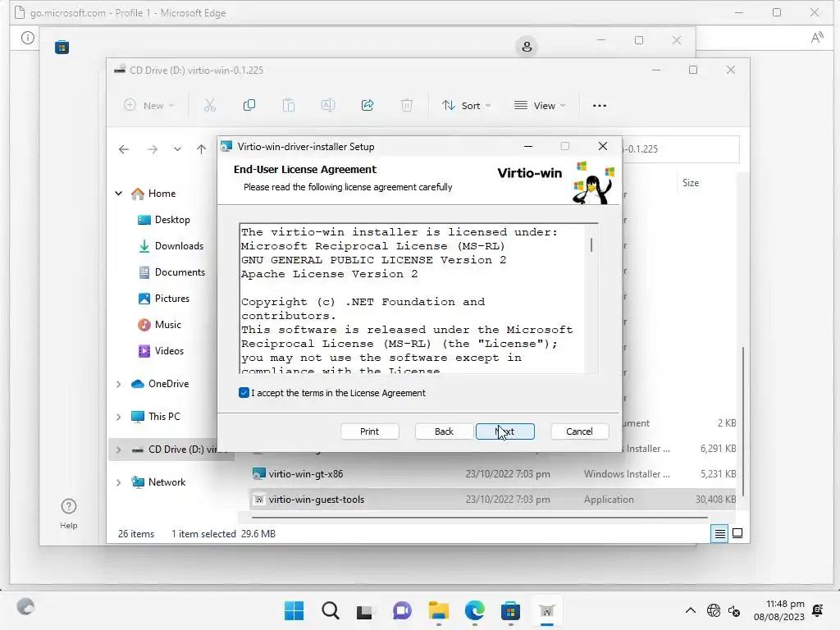Viewport: 840px width, 630px height.
Task: Expand the Network tree node
Action: [x=119, y=482]
